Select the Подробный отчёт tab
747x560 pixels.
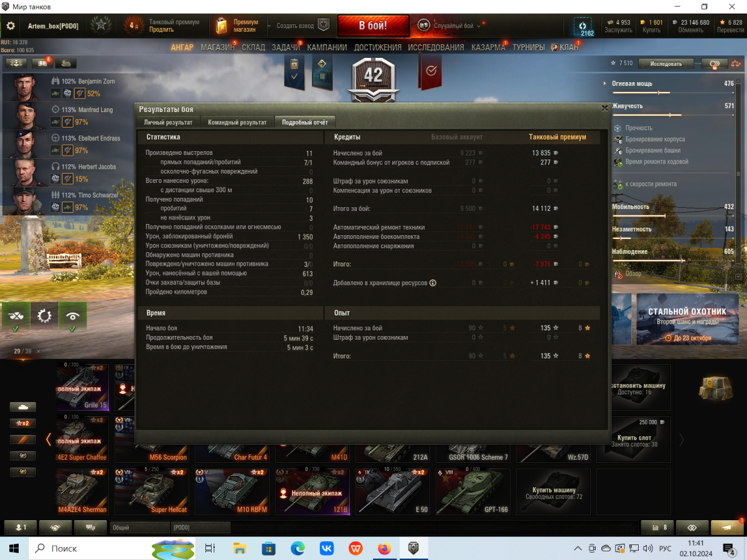306,122
